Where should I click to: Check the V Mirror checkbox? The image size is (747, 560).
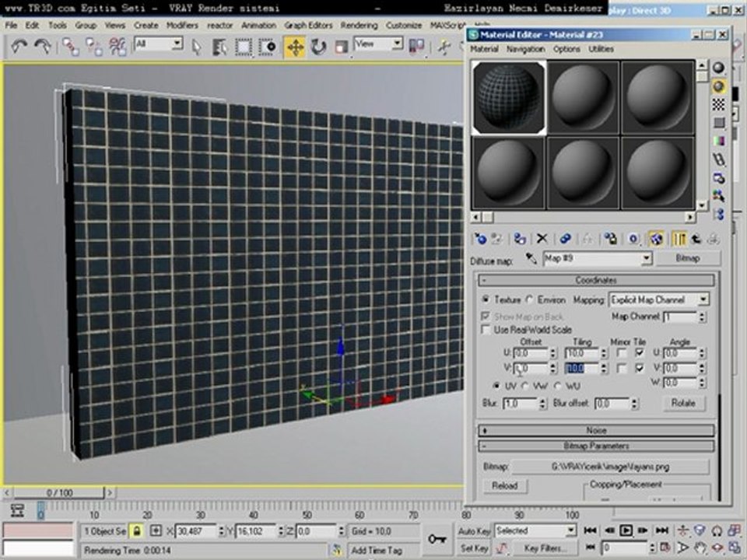[x=621, y=368]
